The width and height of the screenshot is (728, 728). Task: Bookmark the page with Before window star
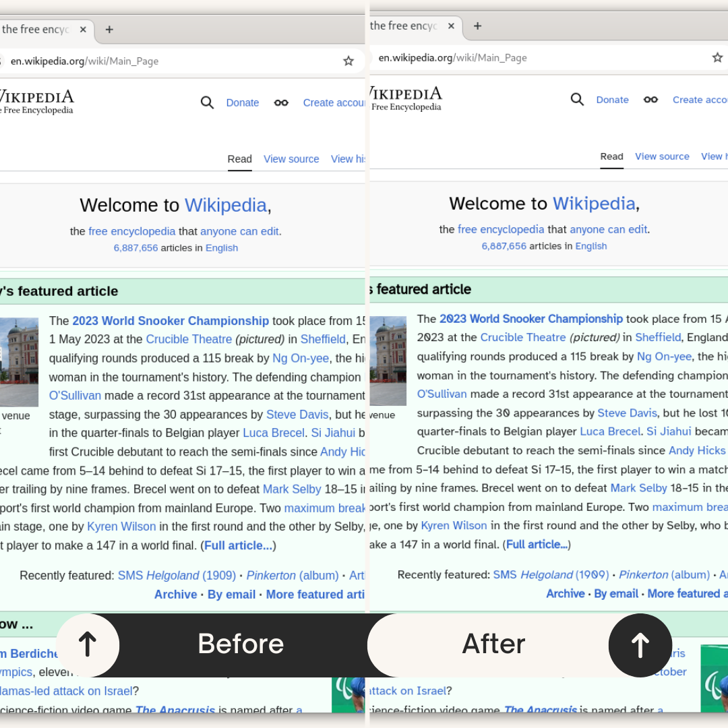pos(348,61)
